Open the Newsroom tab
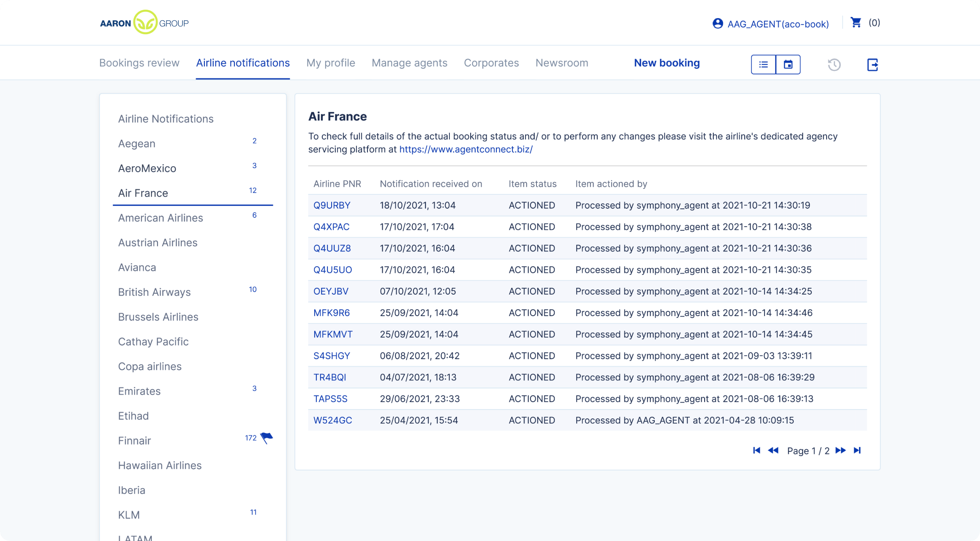The image size is (980, 541). tap(562, 63)
